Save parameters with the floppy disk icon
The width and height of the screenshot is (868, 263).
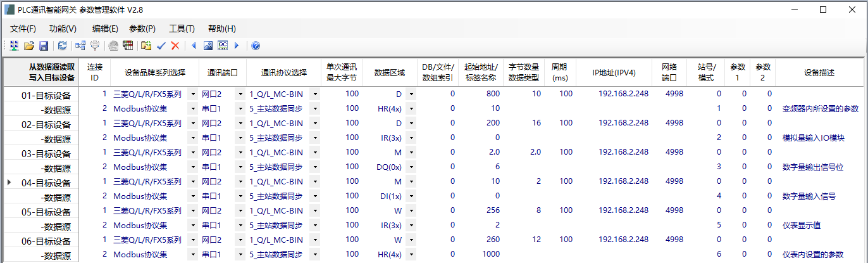[x=44, y=46]
